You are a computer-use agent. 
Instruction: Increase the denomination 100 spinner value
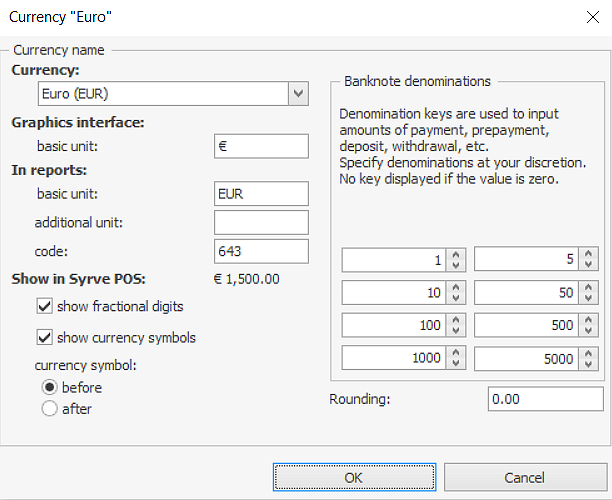[x=457, y=321]
